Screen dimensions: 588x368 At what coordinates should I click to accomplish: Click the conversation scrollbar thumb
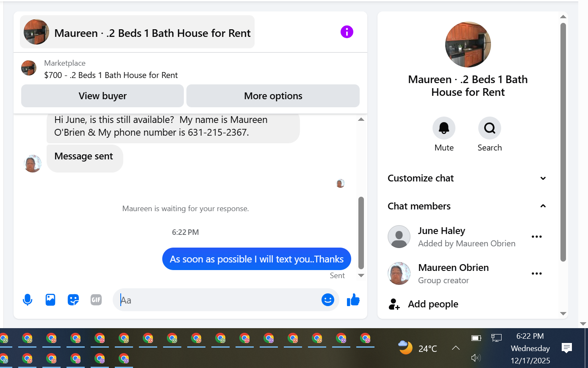tap(361, 233)
